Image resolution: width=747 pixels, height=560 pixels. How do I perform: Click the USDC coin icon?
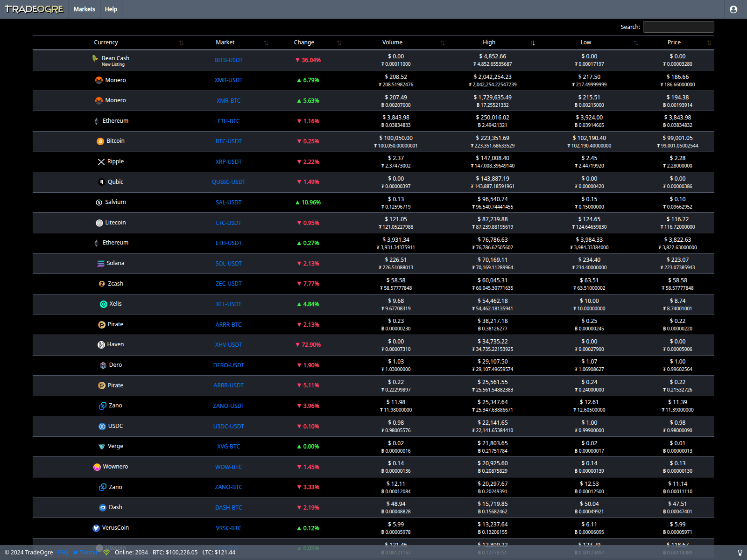102,427
